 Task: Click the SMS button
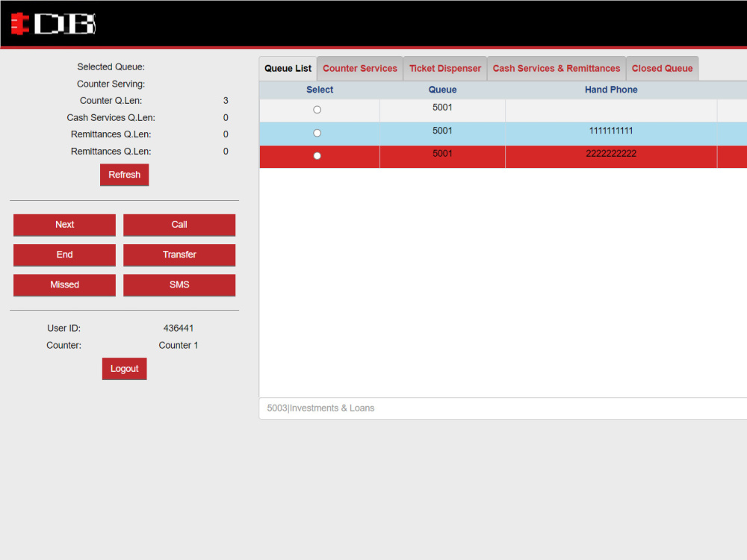(179, 284)
